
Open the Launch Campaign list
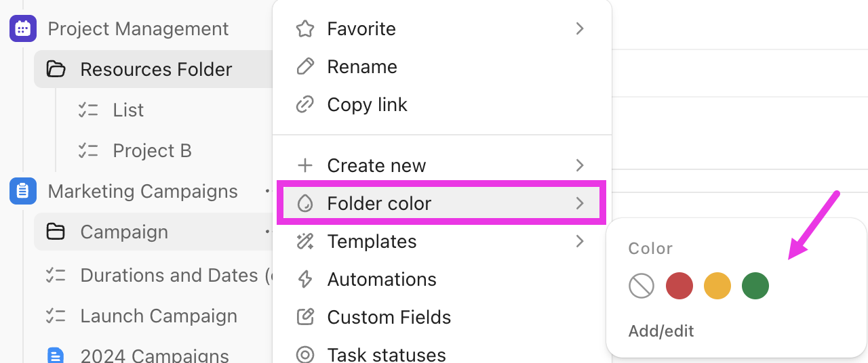point(159,316)
